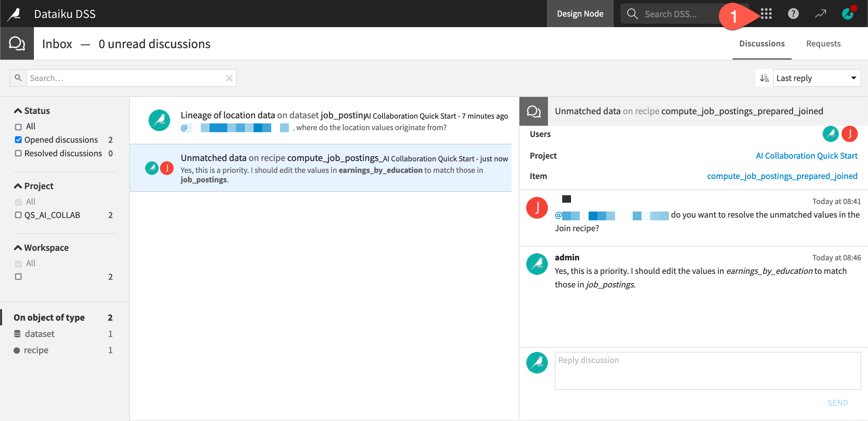Click the discussions inbox speech bubble icon
This screenshot has height=421, width=868.
17,43
